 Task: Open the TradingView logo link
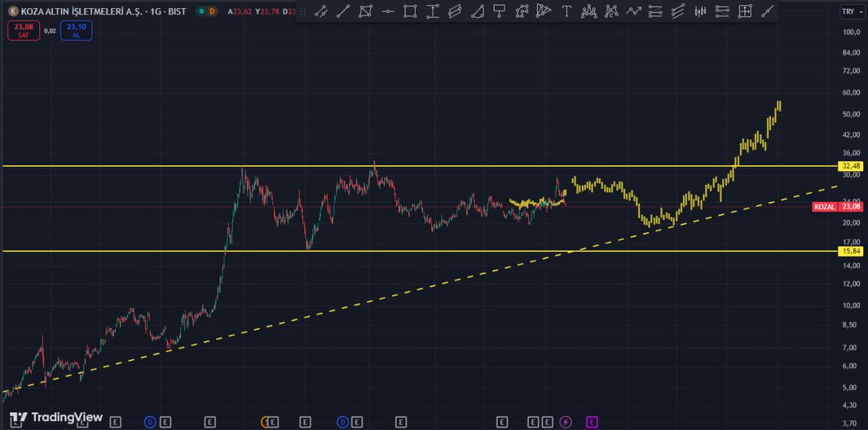click(x=56, y=418)
